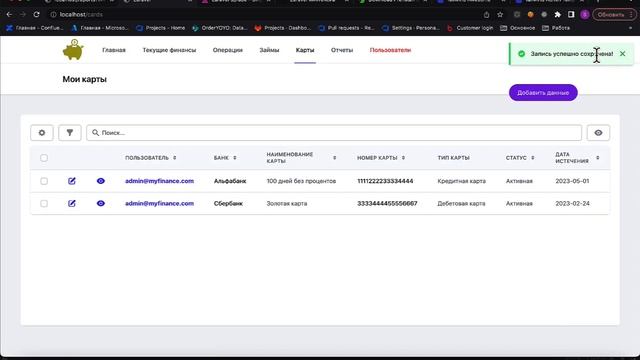Sort by Банк column
Screen dimensions: 640x360
[225, 158]
